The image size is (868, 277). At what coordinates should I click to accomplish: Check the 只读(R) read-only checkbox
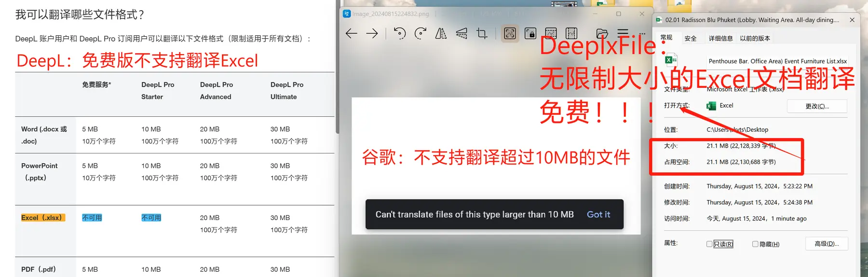pos(709,244)
